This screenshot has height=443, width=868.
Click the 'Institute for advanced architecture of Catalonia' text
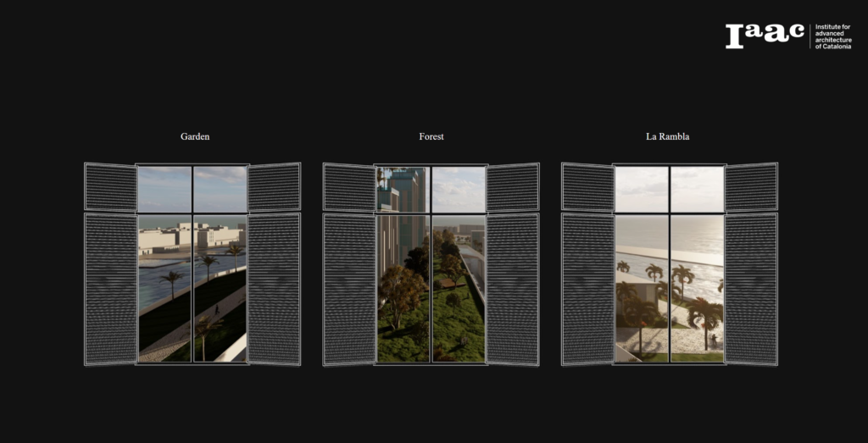[833, 36]
